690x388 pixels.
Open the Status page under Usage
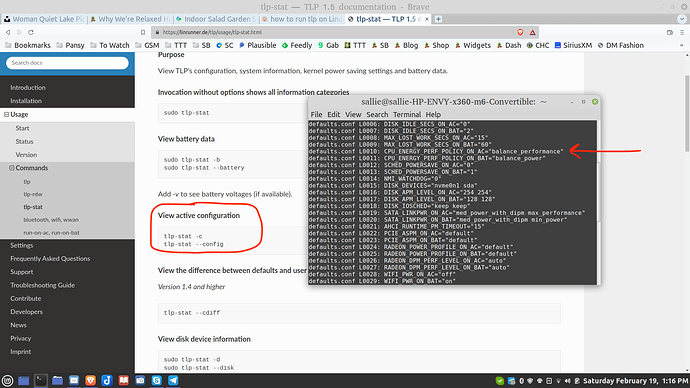click(x=24, y=141)
